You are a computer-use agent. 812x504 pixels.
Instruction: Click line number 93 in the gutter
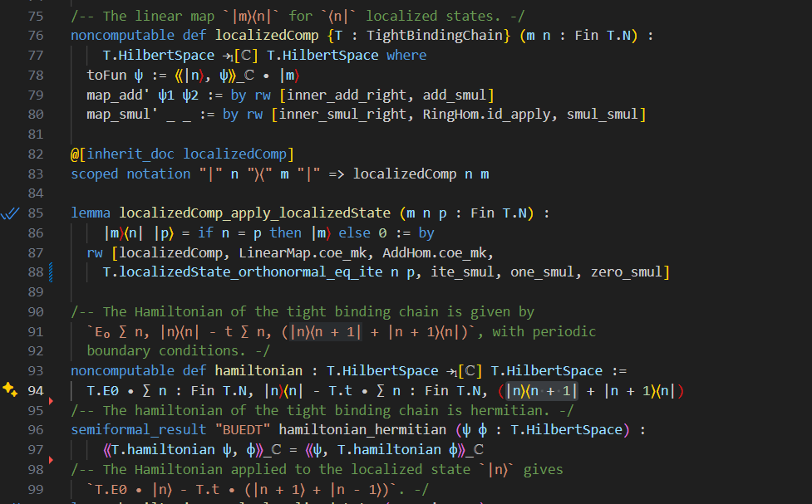pos(36,370)
